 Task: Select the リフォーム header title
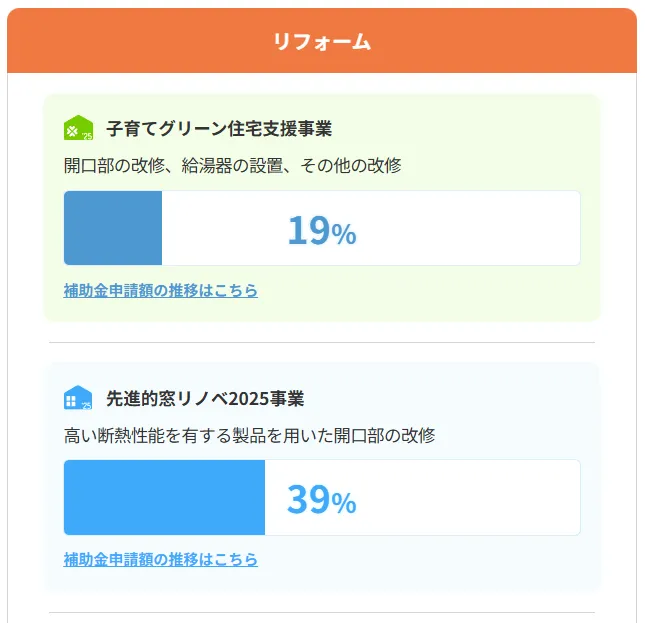(x=322, y=41)
